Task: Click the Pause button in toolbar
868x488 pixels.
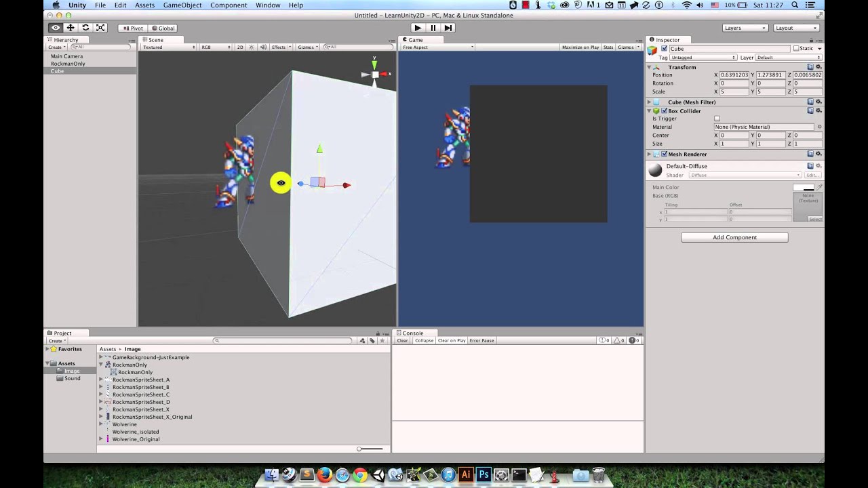Action: (x=433, y=28)
